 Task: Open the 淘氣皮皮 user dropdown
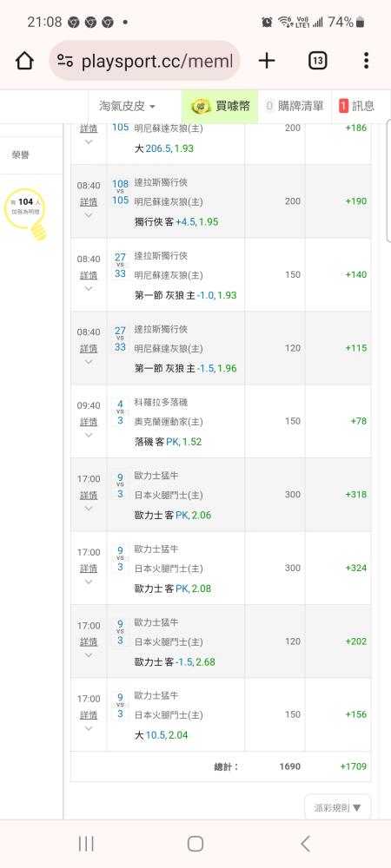click(128, 106)
